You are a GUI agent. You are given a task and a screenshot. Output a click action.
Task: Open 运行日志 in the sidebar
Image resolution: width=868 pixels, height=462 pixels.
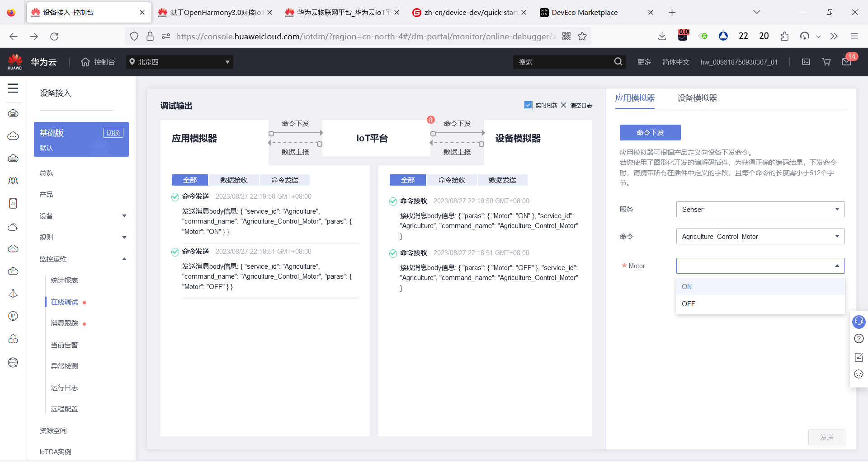(x=64, y=388)
